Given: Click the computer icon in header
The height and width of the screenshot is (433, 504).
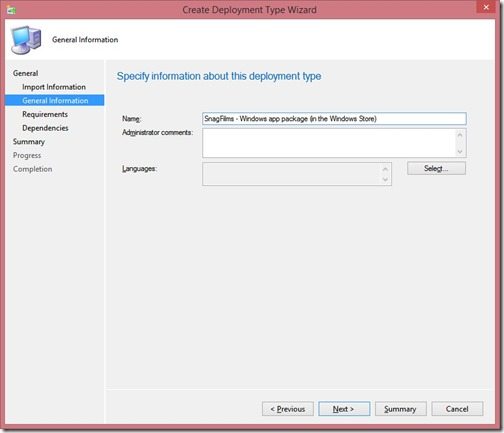Looking at the screenshot, I should click(27, 40).
